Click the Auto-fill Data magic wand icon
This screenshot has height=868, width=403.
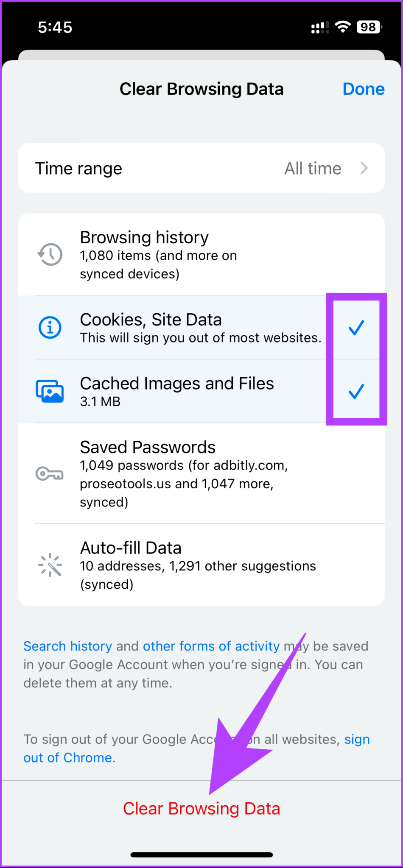pos(50,565)
